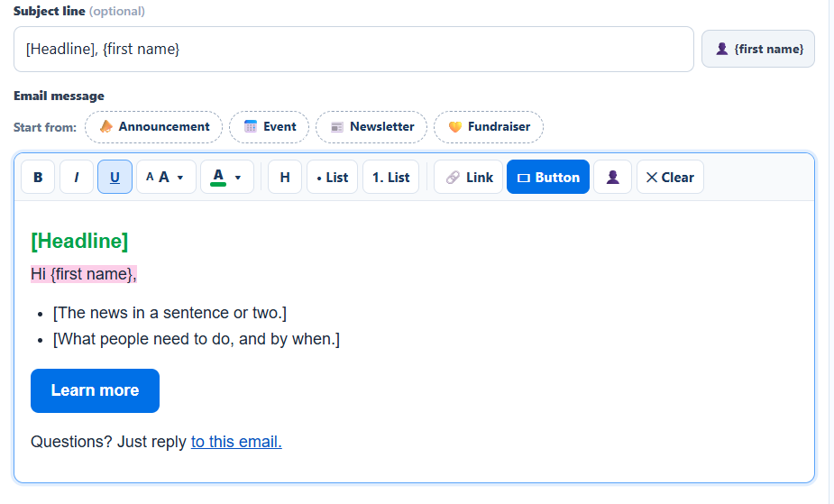Viewport: 834px width, 504px height.
Task: Start from the Event template
Action: 270,127
